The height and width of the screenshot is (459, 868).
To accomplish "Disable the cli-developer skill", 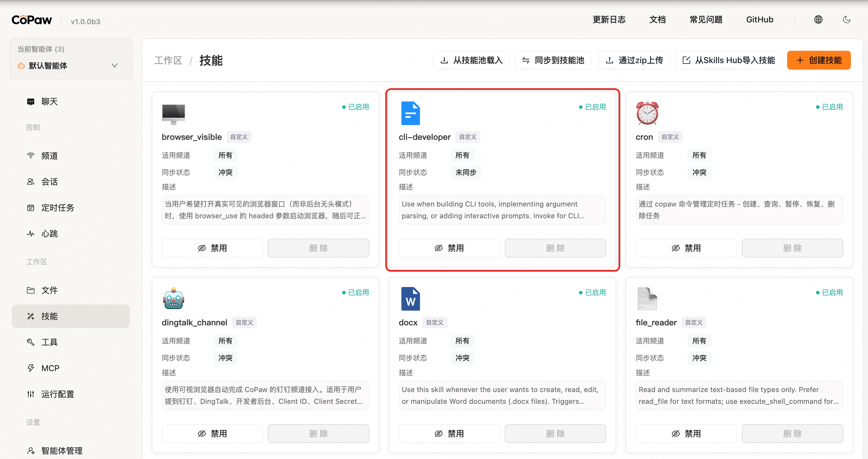I will (449, 248).
